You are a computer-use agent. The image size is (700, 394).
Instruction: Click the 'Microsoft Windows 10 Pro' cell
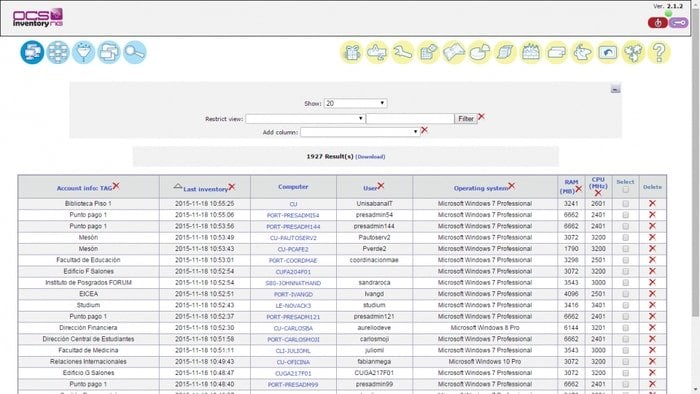484,361
